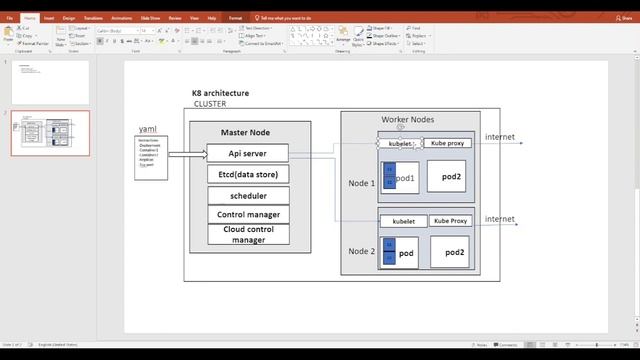Open the font size dropdown

(x=153, y=31)
